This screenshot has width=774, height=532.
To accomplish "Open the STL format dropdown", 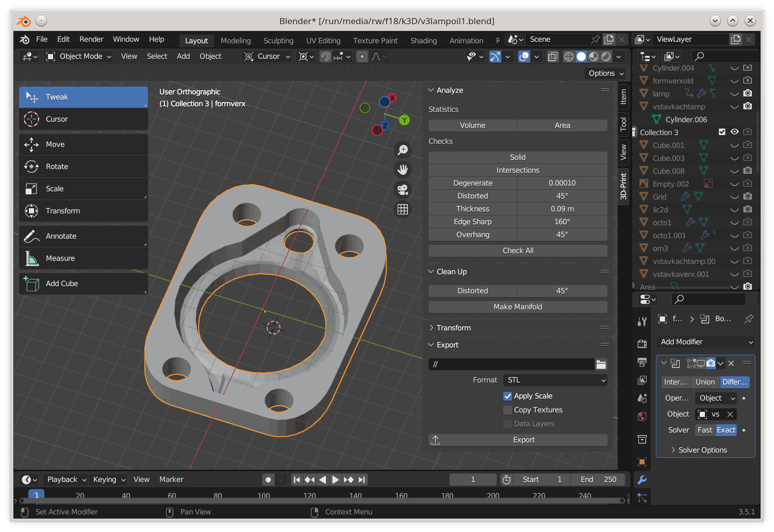I will coord(555,380).
